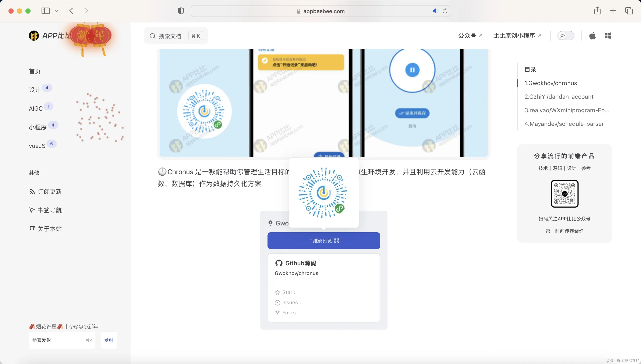Open the 首页 menu item
This screenshot has width=641, height=364.
[x=35, y=71]
